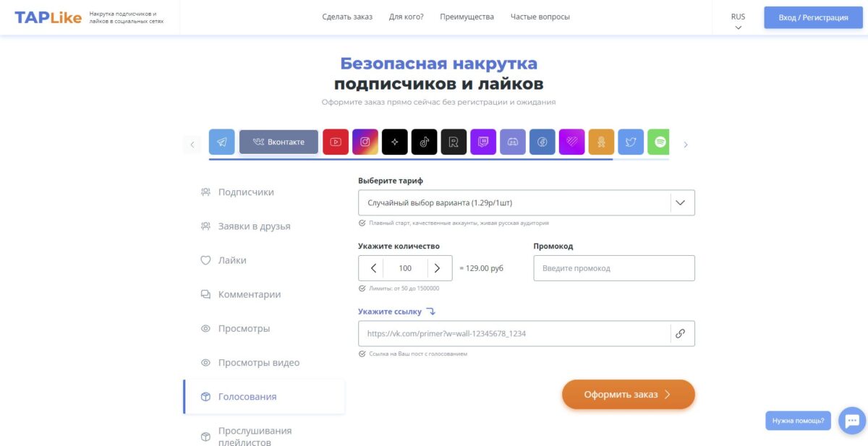Click the = 129.00 руб price text
The width and height of the screenshot is (868, 446).
481,268
